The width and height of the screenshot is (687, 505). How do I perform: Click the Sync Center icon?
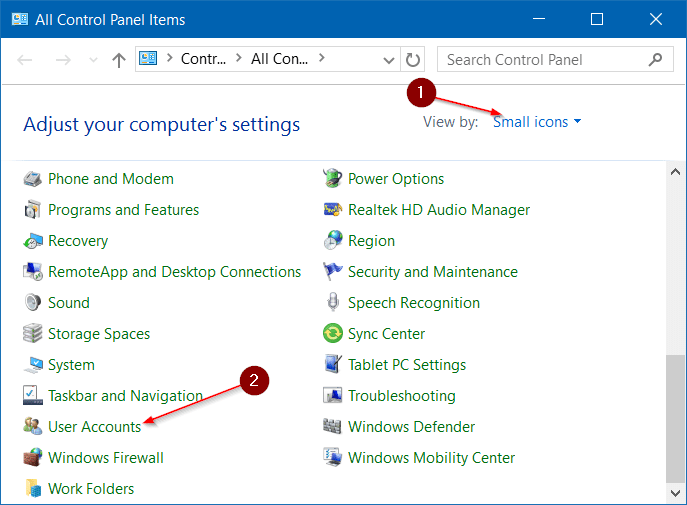(333, 334)
